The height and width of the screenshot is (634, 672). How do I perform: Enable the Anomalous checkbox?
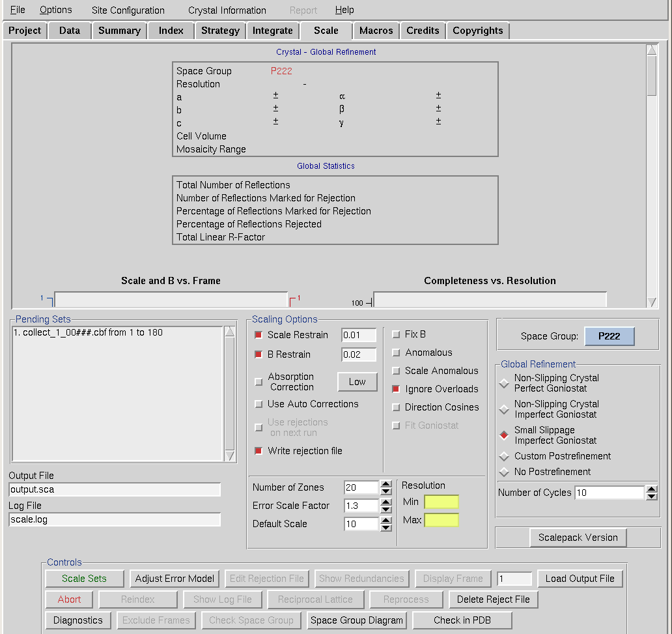397,353
